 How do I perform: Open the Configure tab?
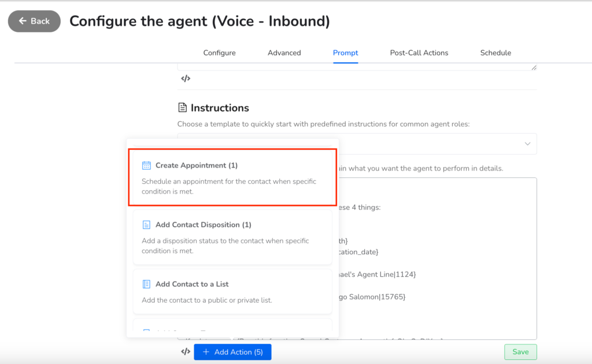(x=219, y=53)
